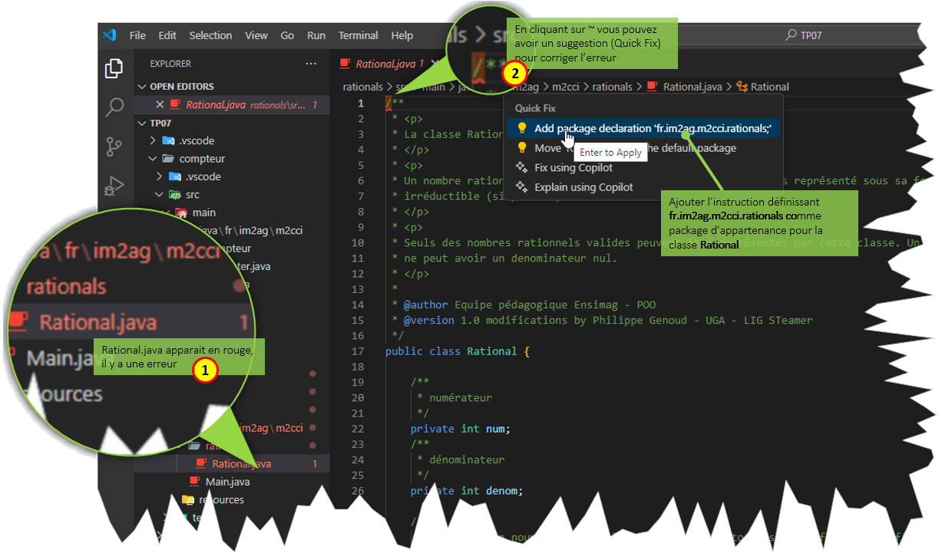The width and height of the screenshot is (942, 560).
Task: Click the VS Code logo icon
Action: pyautogui.click(x=110, y=35)
